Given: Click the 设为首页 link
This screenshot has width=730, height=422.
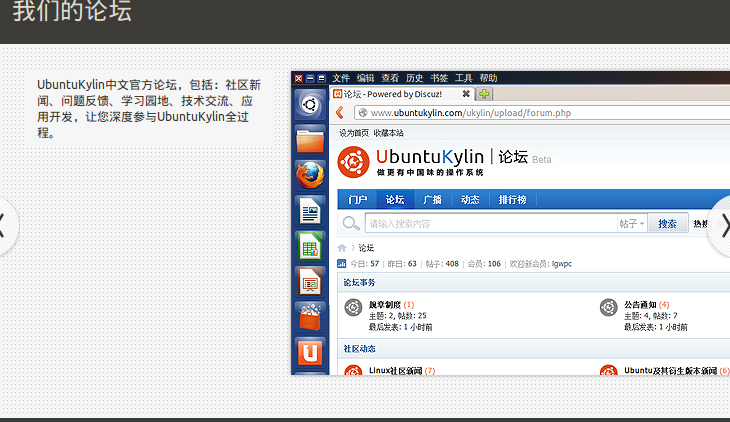Looking at the screenshot, I should tap(354, 133).
